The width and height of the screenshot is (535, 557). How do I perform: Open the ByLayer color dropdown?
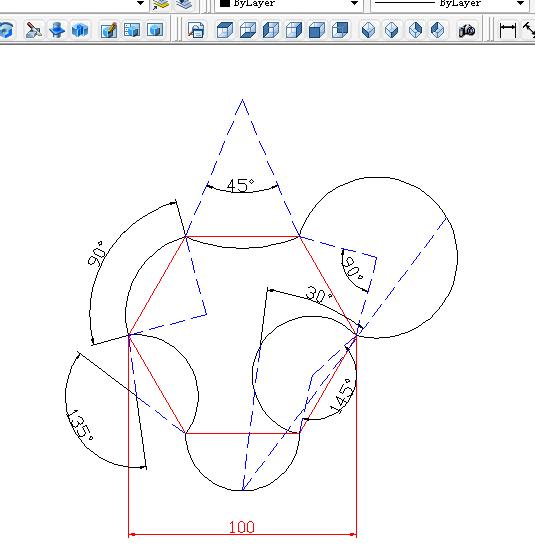(x=354, y=3)
